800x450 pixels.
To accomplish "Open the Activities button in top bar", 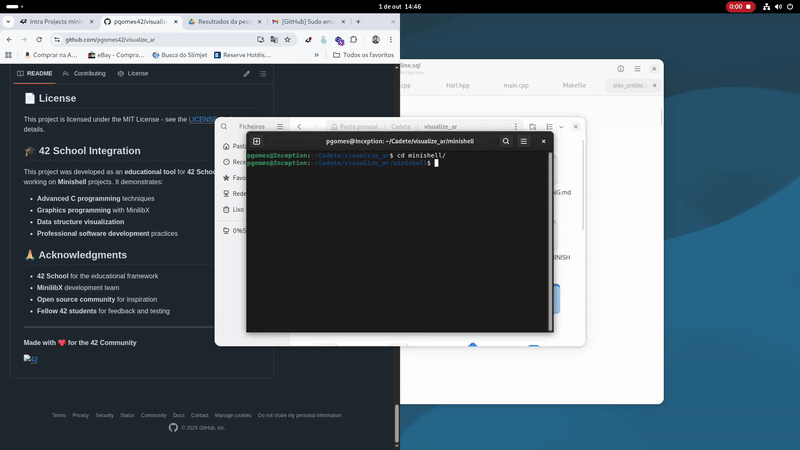I will pos(14,7).
